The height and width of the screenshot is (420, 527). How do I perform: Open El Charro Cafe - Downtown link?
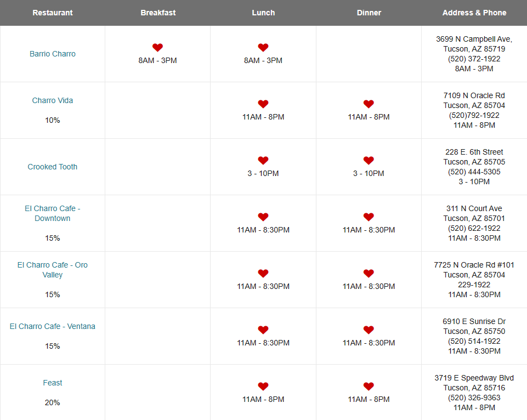[53, 213]
